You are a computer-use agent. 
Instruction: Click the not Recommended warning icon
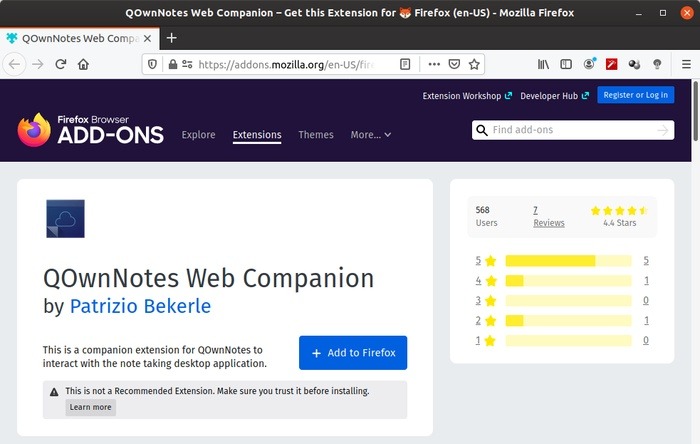click(54, 392)
